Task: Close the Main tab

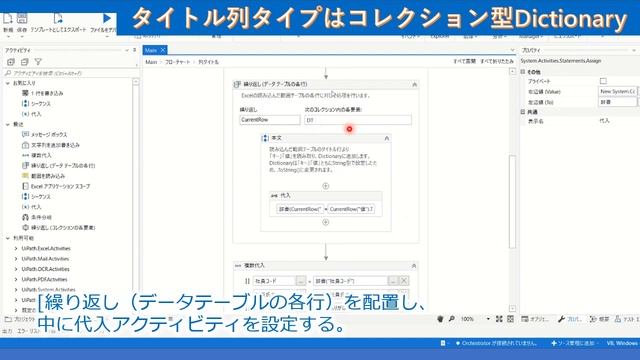Action: (162, 50)
